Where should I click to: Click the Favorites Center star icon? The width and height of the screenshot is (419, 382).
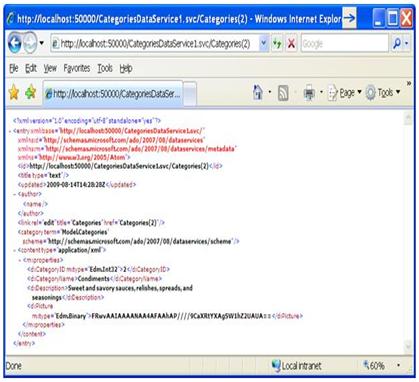(x=14, y=92)
